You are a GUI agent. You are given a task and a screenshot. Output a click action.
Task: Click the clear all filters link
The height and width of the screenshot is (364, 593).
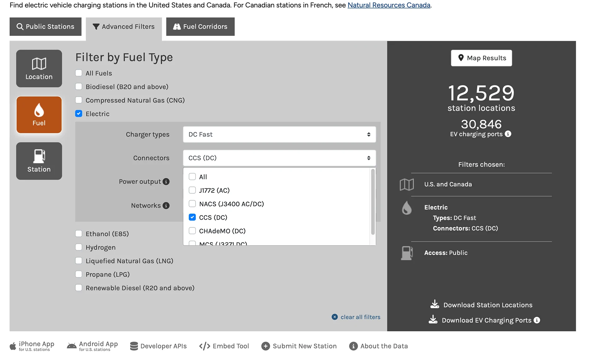[360, 317]
